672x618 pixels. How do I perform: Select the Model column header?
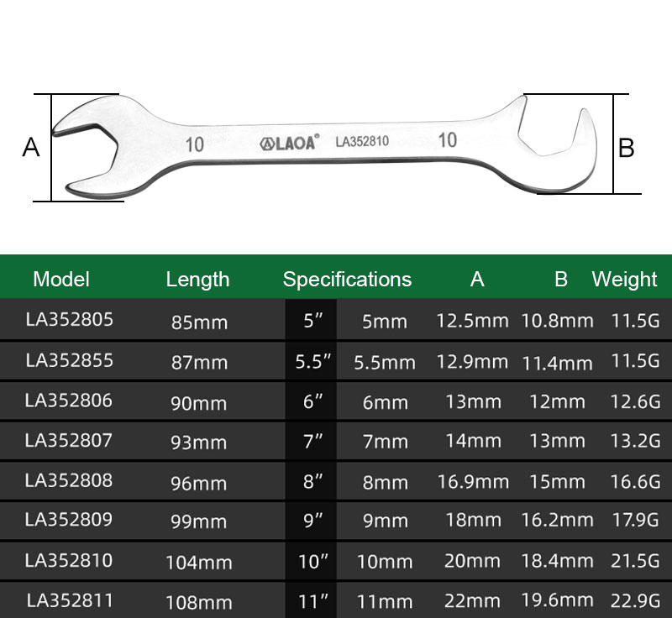(61, 279)
